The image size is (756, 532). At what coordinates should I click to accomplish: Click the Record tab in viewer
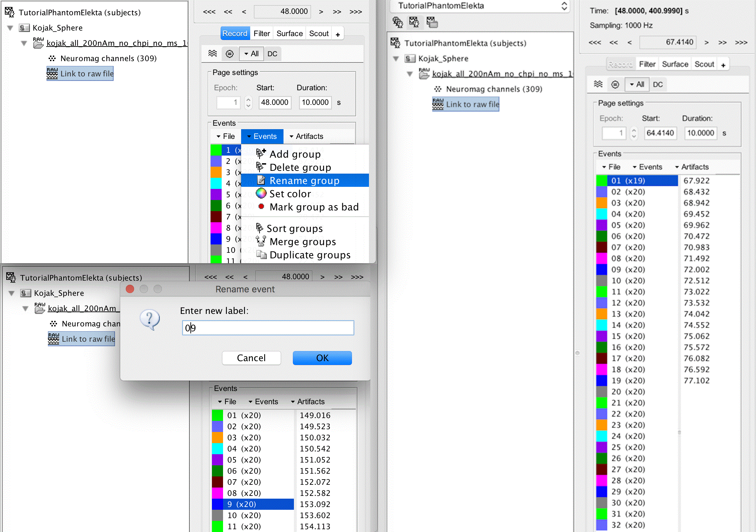click(235, 33)
